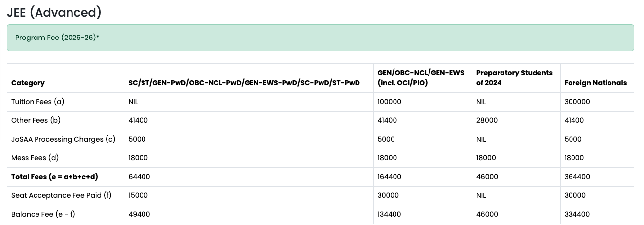Select Tuition Fees NIL for Preparatory Students
Screen dimensions: 644x225
(481, 102)
